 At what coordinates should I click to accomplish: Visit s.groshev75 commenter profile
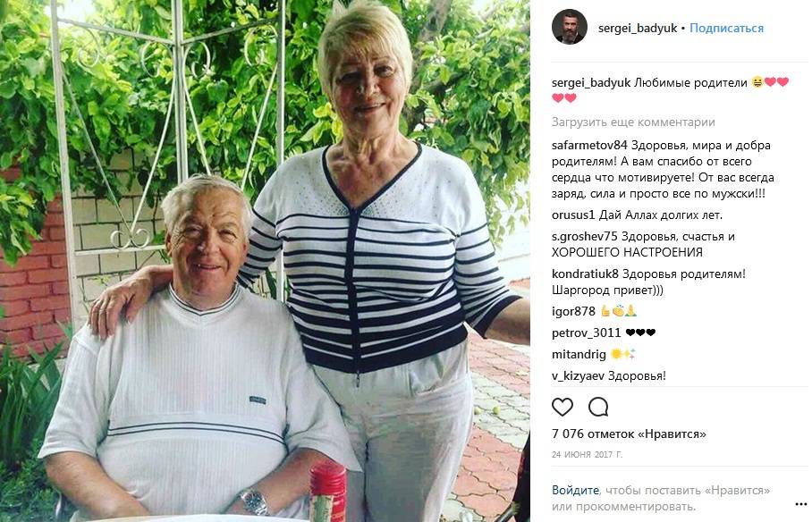(x=585, y=237)
